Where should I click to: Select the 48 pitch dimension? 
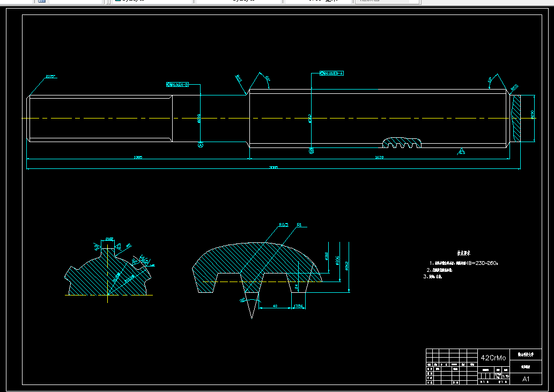pyautogui.click(x=275, y=306)
